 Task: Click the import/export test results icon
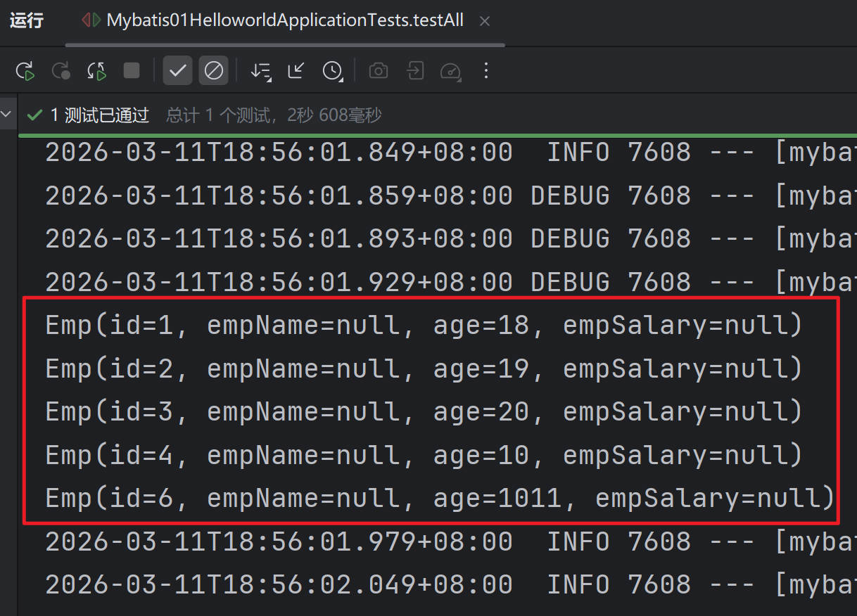(x=415, y=71)
